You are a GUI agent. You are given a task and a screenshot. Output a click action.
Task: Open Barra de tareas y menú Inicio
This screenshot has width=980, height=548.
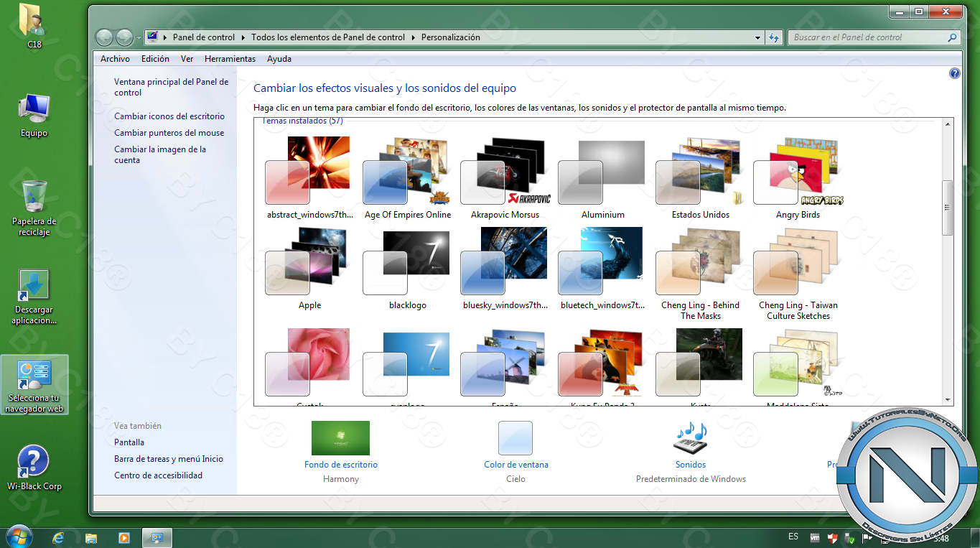(169, 459)
